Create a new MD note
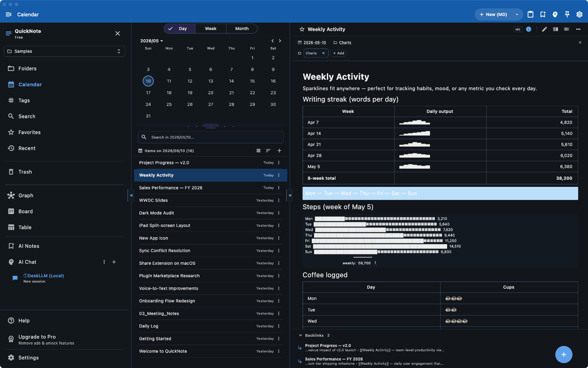This screenshot has height=368, width=588. click(493, 14)
